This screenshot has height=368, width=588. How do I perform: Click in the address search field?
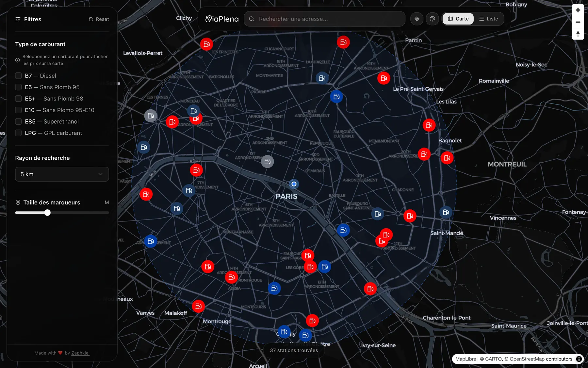[x=325, y=19]
